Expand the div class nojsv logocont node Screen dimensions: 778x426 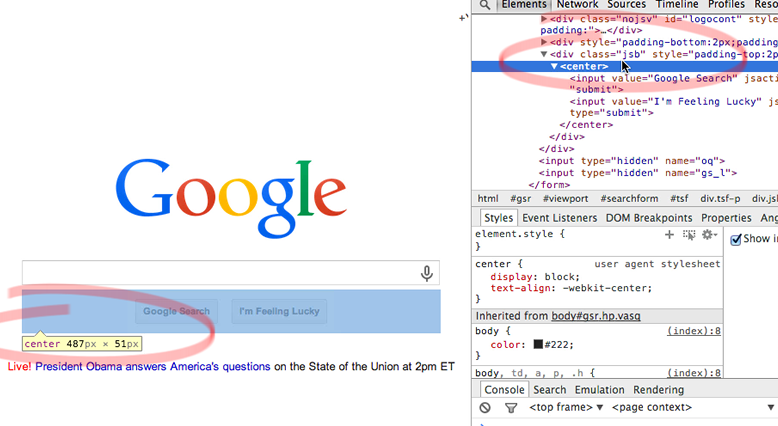pos(544,19)
